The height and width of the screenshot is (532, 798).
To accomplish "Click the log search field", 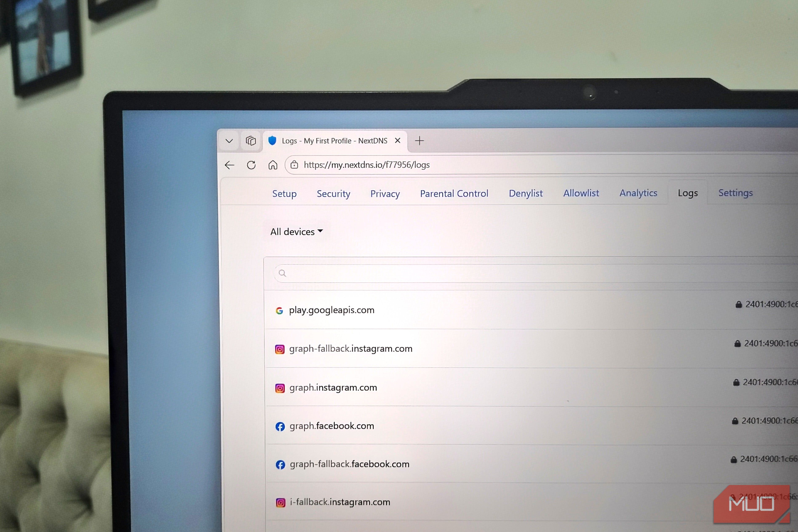I will pyautogui.click(x=536, y=273).
